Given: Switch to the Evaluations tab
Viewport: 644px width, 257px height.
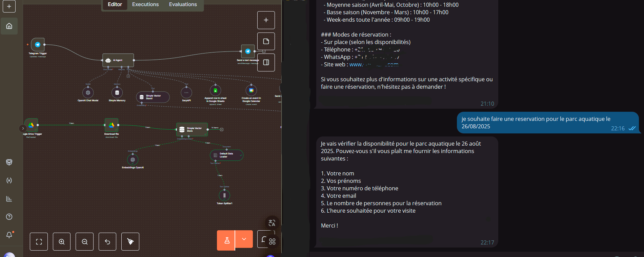Looking at the screenshot, I should tap(183, 4).
